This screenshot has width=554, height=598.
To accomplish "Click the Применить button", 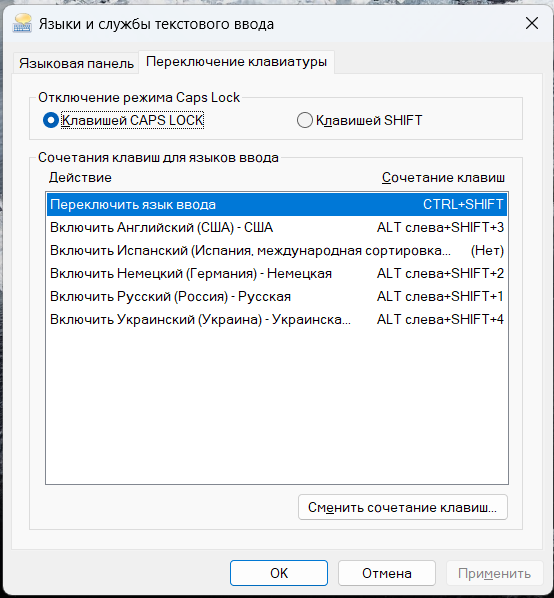I will click(495, 573).
